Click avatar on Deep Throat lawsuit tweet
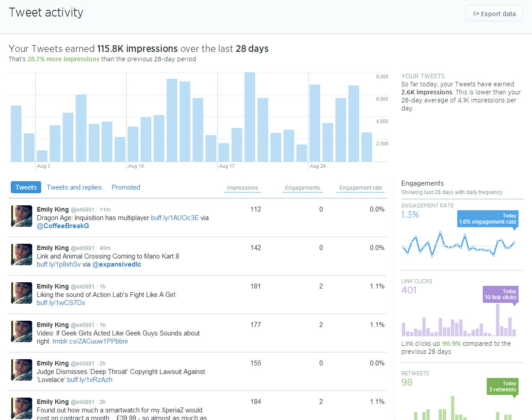532x420 pixels. [21, 370]
